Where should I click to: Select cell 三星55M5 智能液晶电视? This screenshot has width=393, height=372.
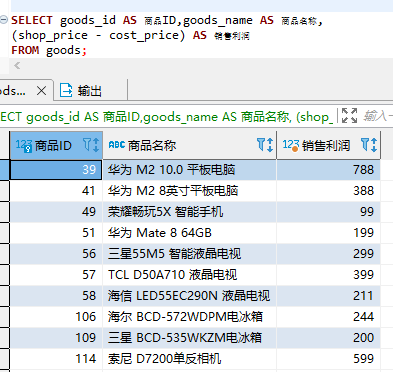pyautogui.click(x=189, y=254)
